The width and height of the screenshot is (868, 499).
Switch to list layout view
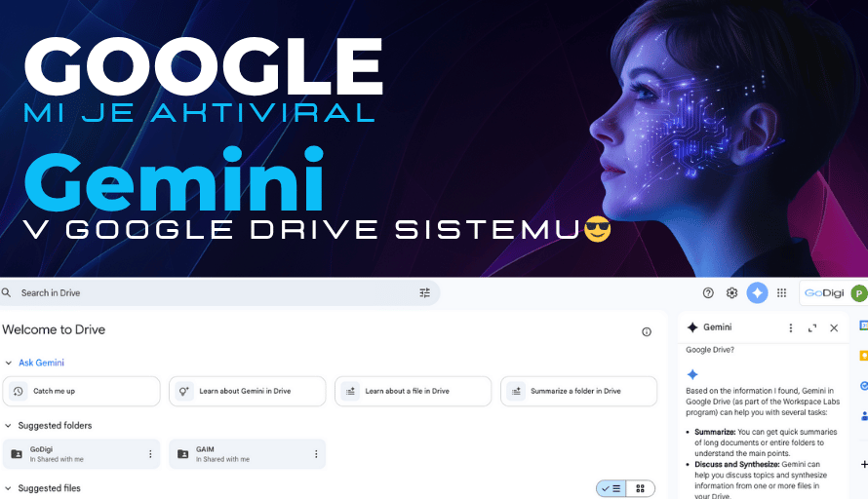click(612, 488)
